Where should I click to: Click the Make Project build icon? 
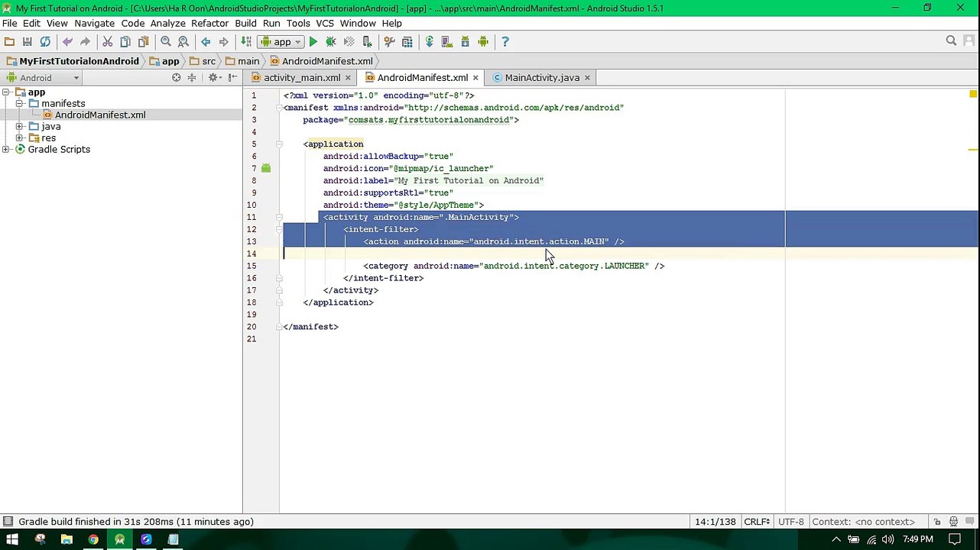246,42
